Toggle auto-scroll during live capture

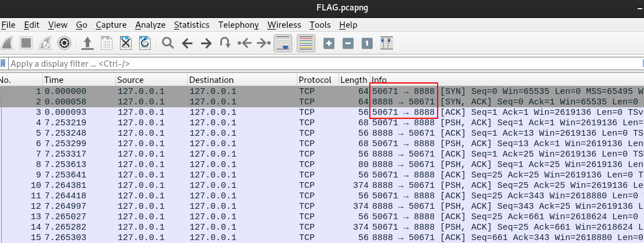(x=282, y=43)
